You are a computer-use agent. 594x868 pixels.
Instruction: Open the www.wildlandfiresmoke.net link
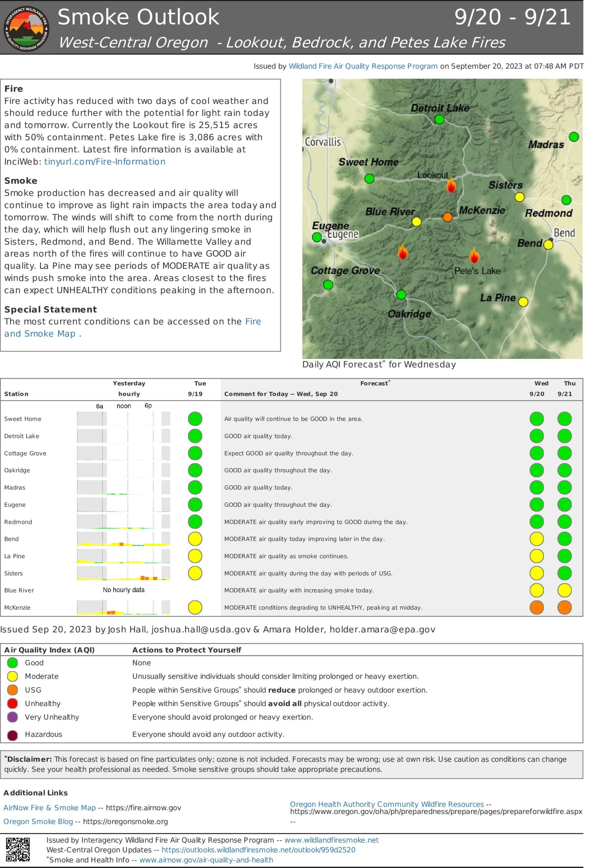332,840
